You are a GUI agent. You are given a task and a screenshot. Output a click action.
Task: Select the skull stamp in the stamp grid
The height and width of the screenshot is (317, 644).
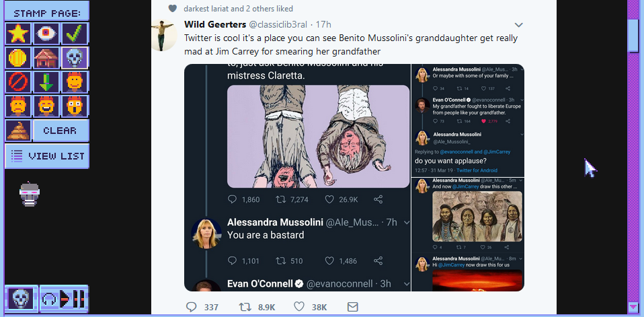[x=75, y=58]
